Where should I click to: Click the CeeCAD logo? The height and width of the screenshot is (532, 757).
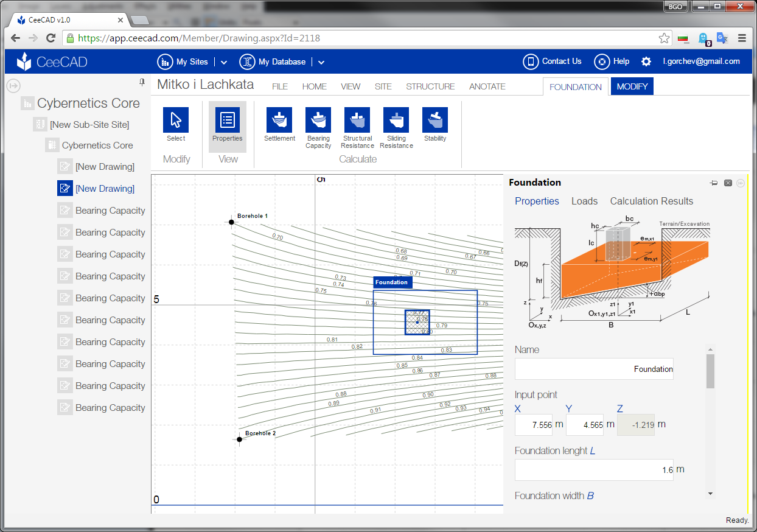tap(52, 61)
